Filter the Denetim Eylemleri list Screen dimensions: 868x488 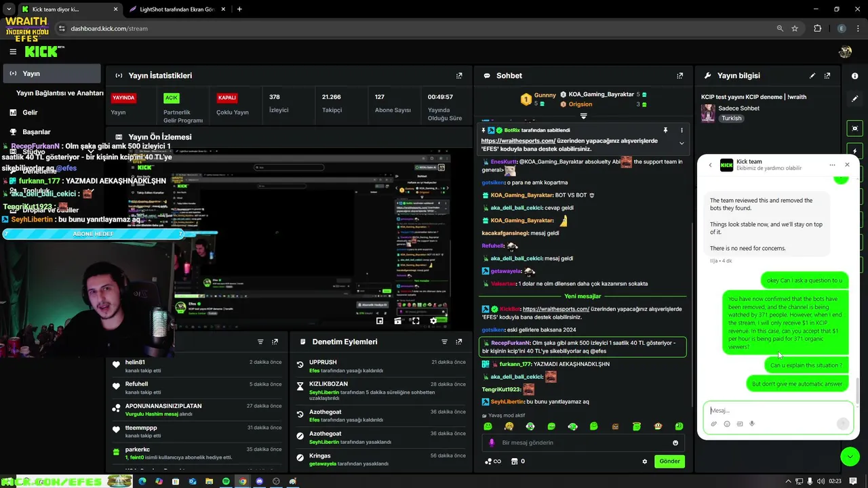(444, 342)
